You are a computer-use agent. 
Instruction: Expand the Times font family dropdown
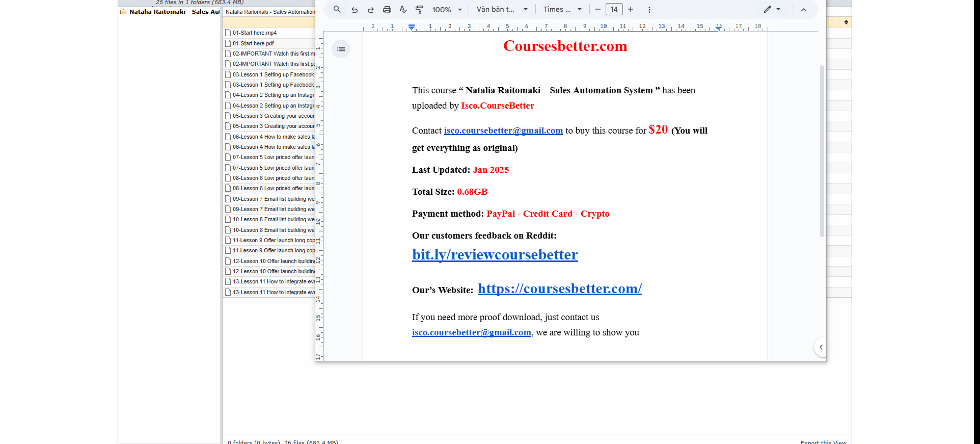pos(562,9)
